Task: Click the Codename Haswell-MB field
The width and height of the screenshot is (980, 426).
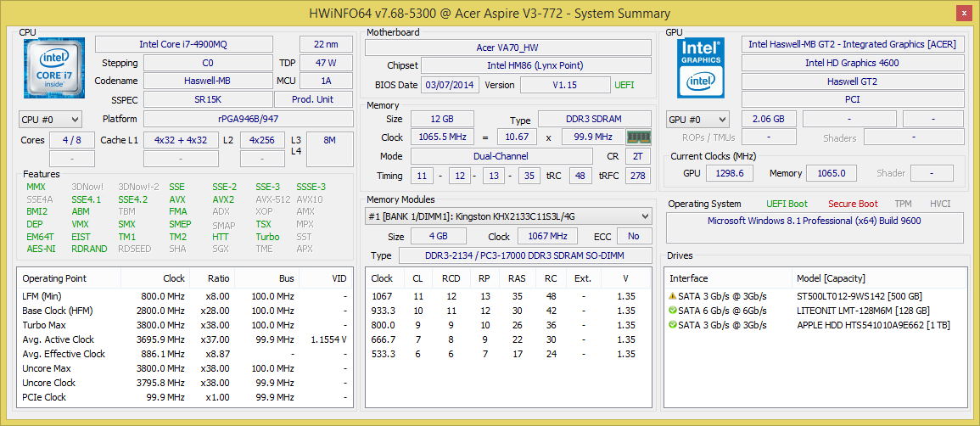Action: coord(208,81)
